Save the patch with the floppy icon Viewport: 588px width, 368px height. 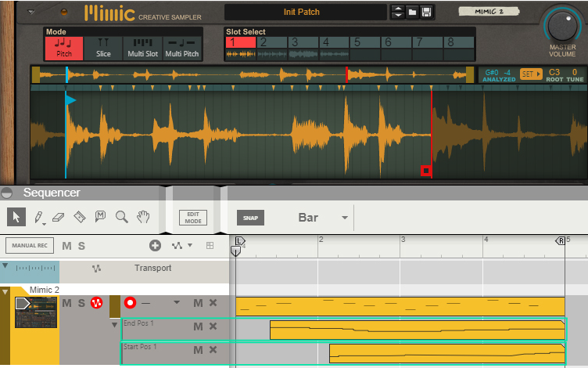[x=426, y=12]
